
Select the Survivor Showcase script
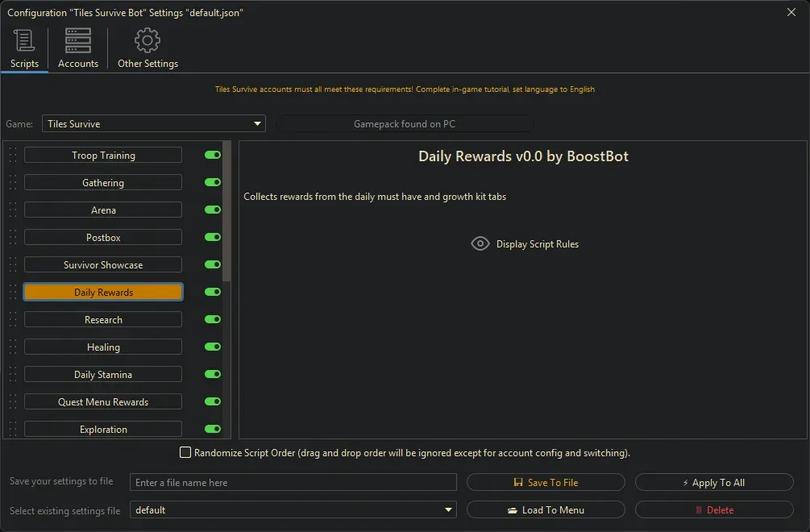pyautogui.click(x=103, y=265)
